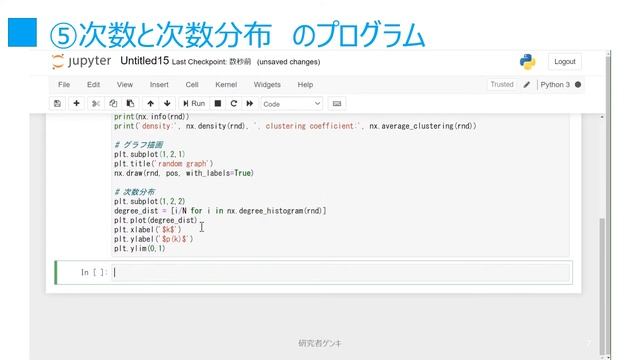This screenshot has width=640, height=360.
Task: Restart the kernel icon
Action: [234, 104]
